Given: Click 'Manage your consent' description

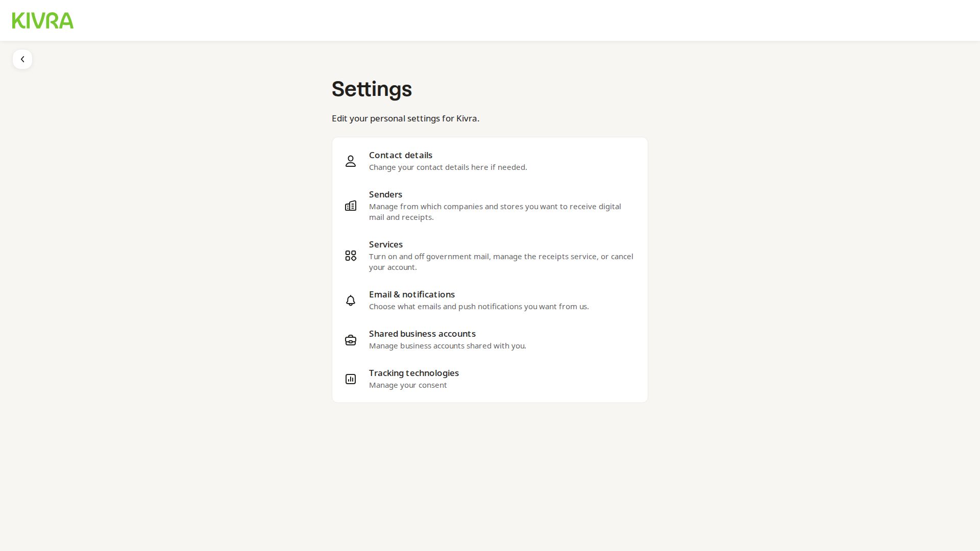Looking at the screenshot, I should tap(408, 385).
